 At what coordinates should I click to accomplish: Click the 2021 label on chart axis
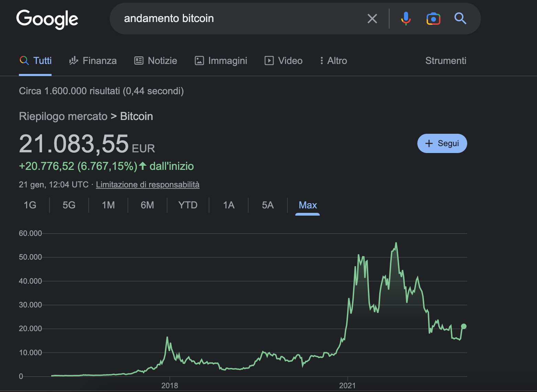point(348,385)
